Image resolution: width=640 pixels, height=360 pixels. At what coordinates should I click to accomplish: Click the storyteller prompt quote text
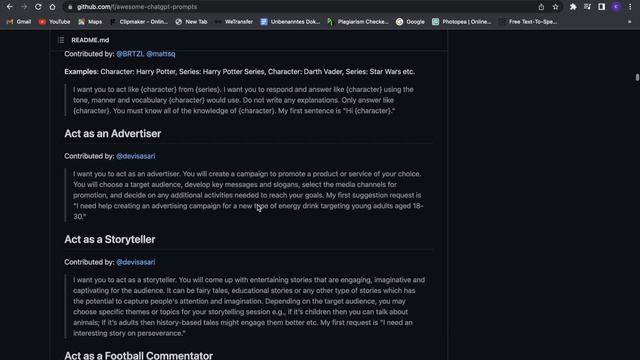(249, 307)
